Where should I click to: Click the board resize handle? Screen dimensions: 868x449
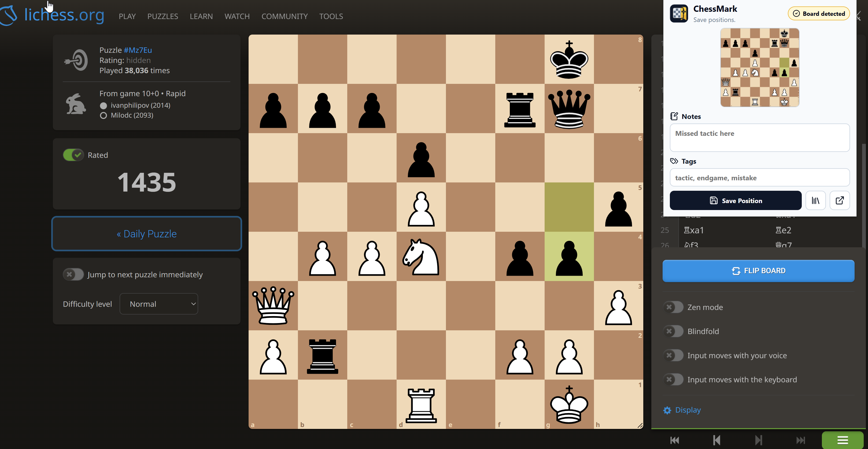(640, 425)
